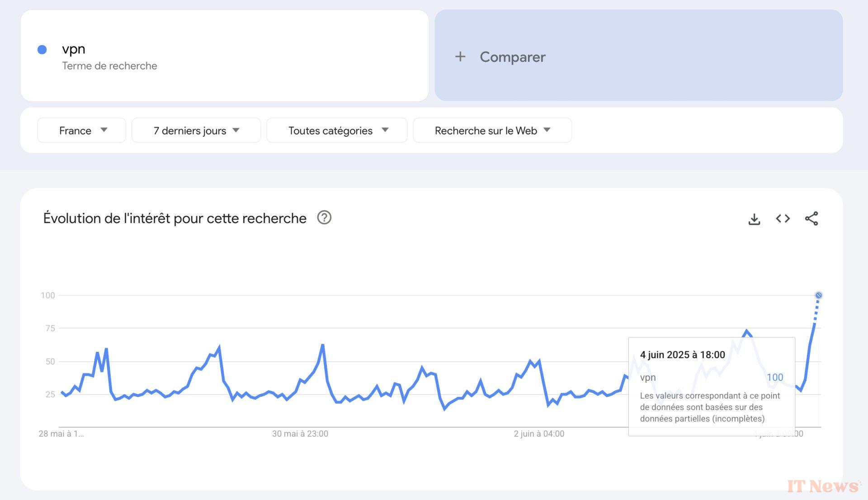
Task: Click the tooltip date '4 juin 2025 à 18:00'
Action: click(x=682, y=355)
